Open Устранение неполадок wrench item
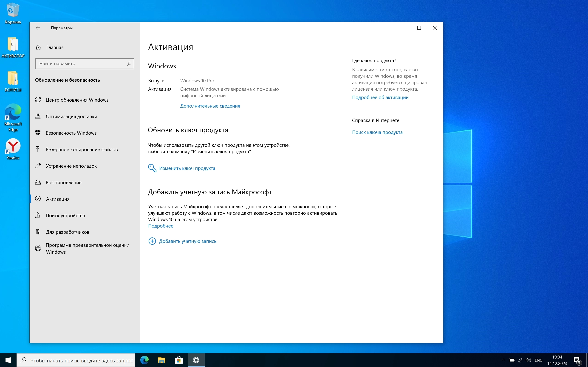The image size is (588, 367). coord(71,166)
